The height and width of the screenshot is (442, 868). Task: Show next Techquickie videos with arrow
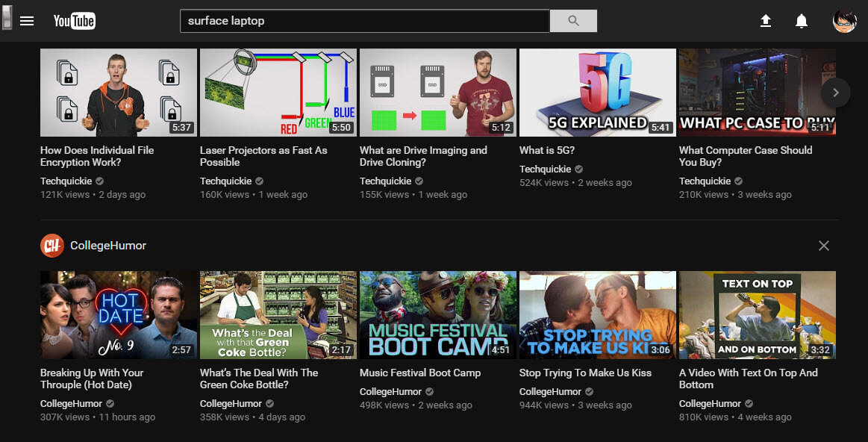coord(836,93)
